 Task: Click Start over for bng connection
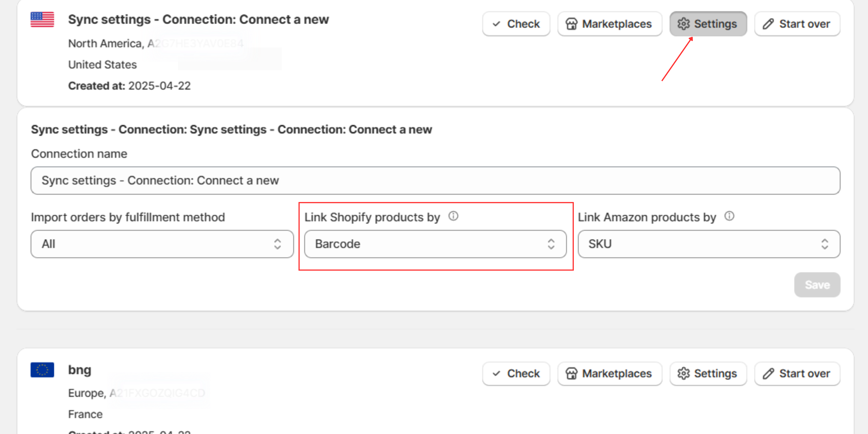coord(797,373)
